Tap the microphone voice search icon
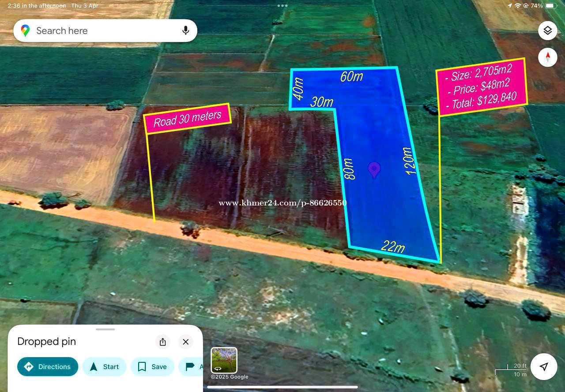Image resolution: width=565 pixels, height=392 pixels. tap(186, 30)
